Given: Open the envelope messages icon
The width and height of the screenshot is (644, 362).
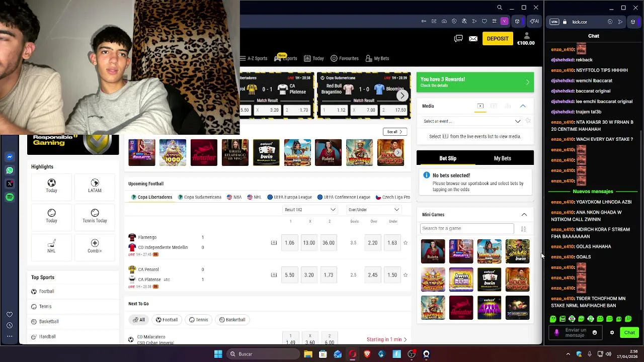Looking at the screenshot, I should (473, 39).
